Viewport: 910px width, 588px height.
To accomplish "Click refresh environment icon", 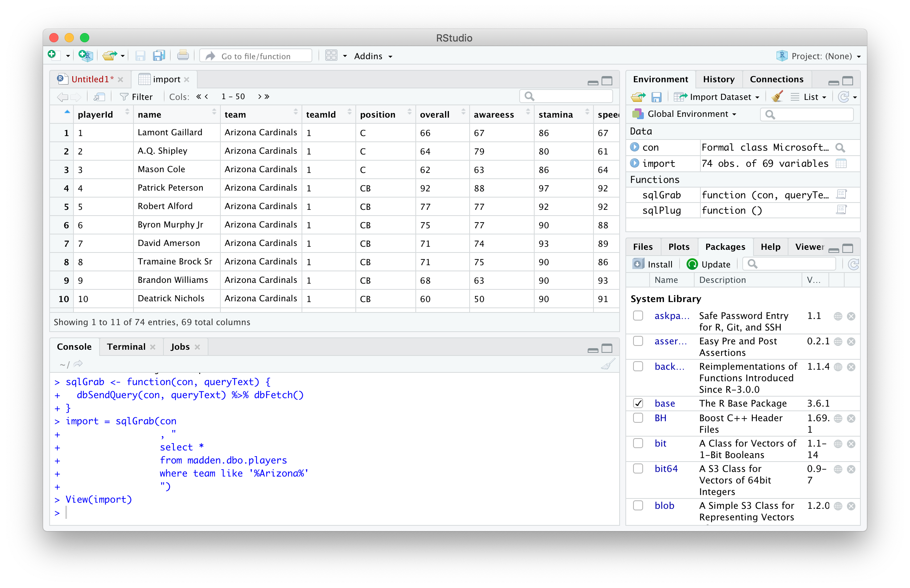I will click(843, 97).
